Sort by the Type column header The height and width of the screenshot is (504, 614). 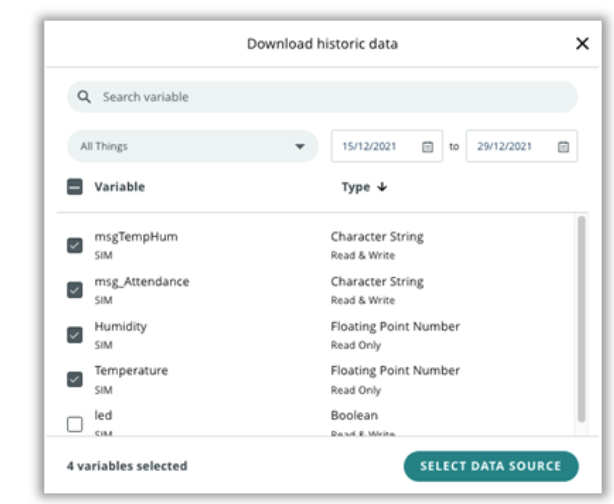tap(355, 187)
